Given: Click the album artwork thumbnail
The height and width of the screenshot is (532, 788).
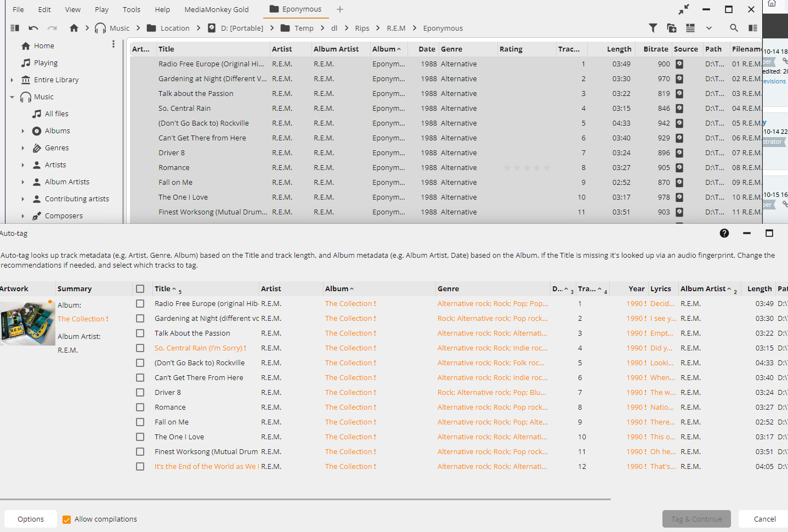Looking at the screenshot, I should 27,323.
